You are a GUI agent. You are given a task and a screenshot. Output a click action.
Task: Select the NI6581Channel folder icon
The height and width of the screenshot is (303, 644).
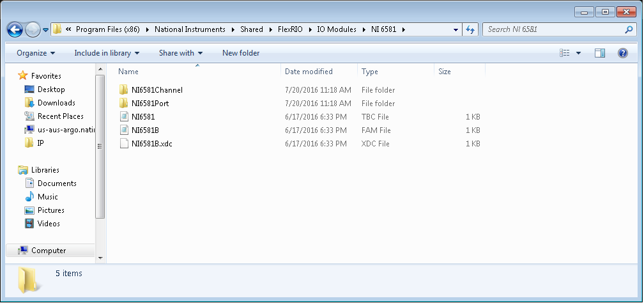tap(124, 90)
